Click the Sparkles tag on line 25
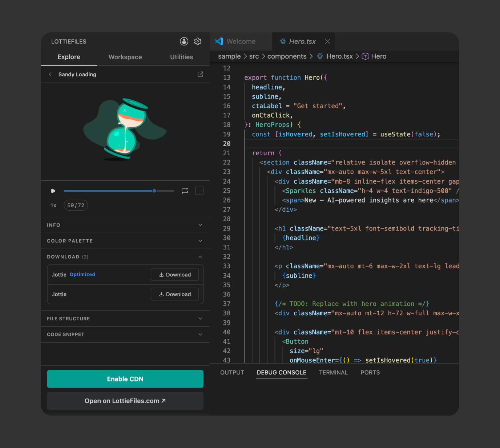500x448 pixels. pyautogui.click(x=301, y=191)
